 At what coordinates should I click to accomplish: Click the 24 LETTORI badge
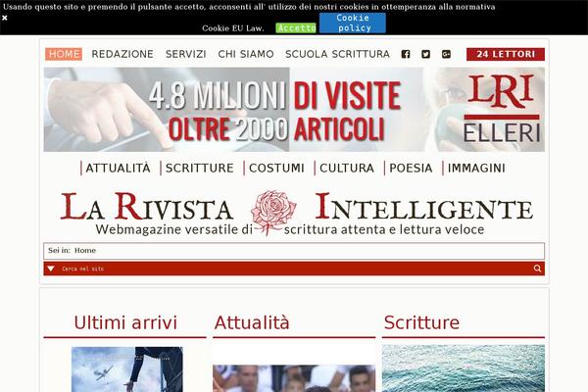(x=506, y=54)
